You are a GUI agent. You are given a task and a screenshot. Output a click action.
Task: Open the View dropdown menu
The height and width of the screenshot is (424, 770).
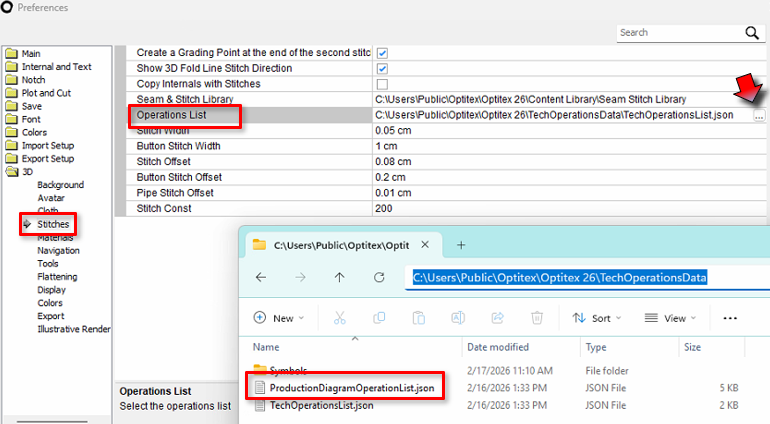670,318
